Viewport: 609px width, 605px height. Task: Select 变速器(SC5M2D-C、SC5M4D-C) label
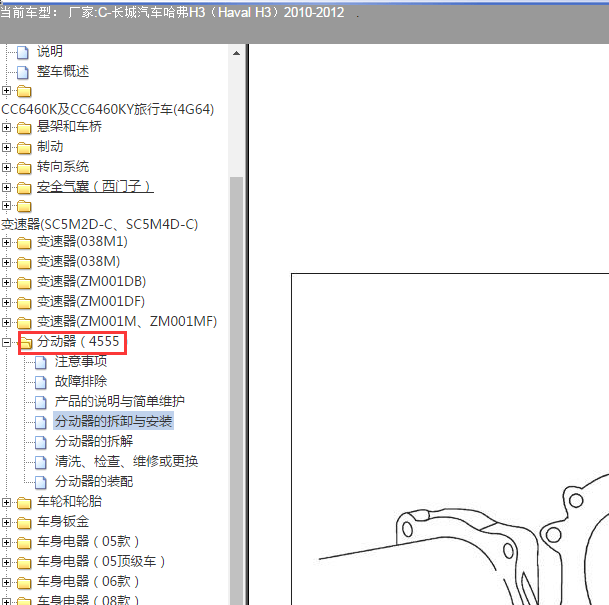tap(99, 224)
